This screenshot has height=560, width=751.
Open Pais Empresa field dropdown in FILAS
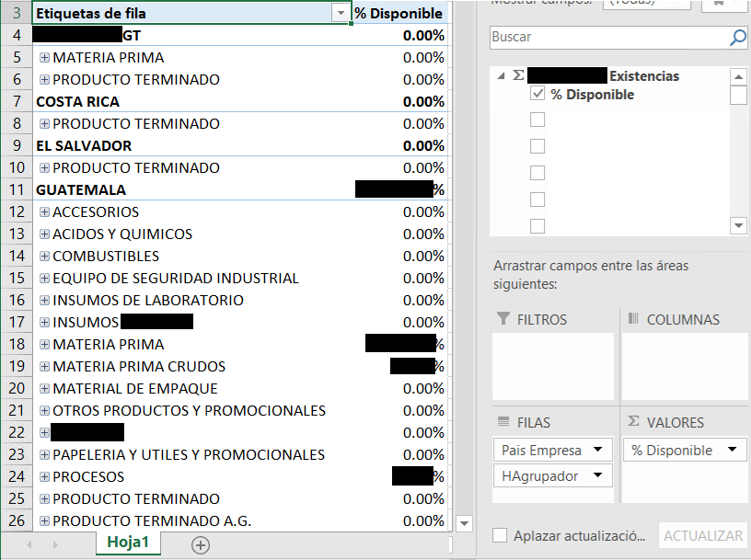[x=597, y=450]
